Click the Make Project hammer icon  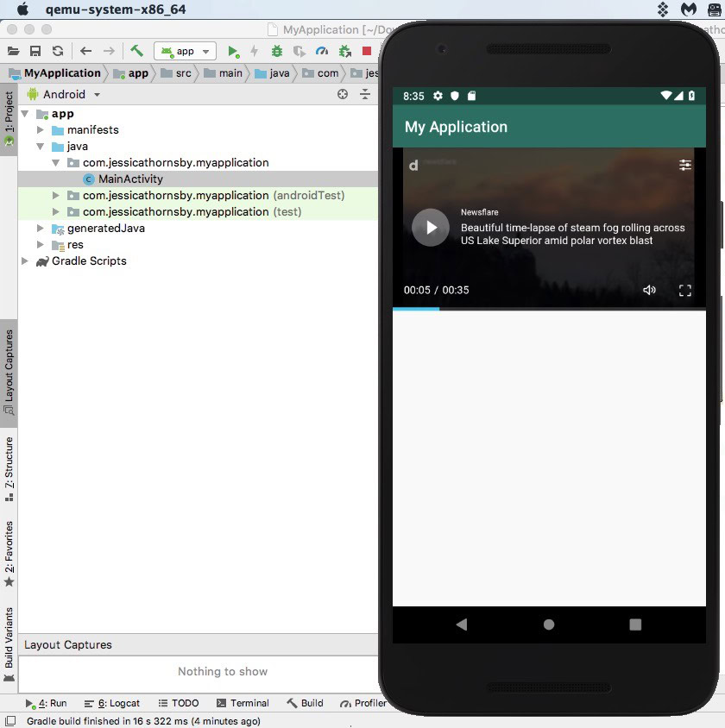[136, 51]
